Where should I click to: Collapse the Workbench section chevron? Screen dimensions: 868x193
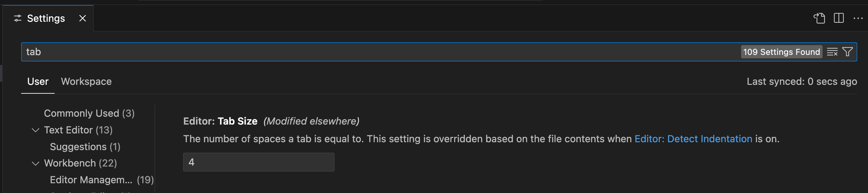pos(35,164)
